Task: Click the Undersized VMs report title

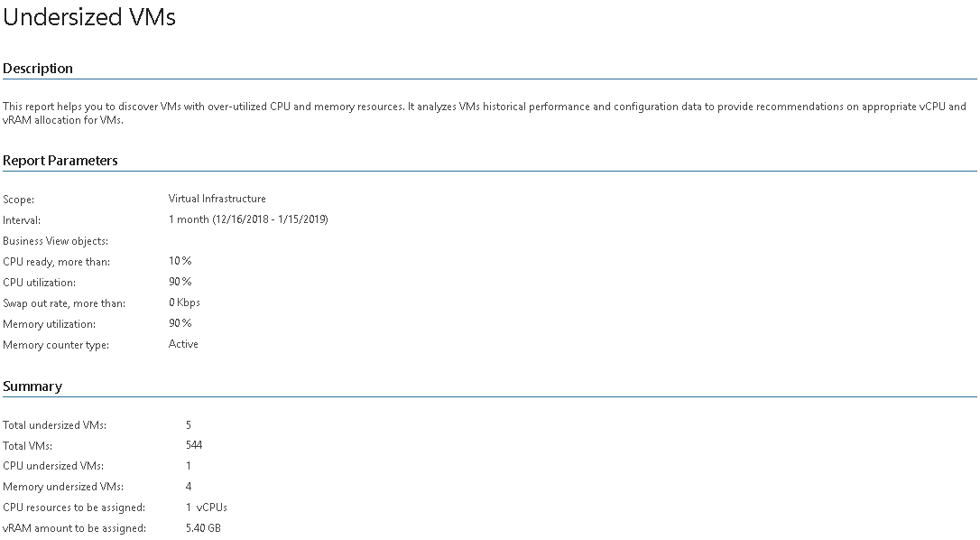Action: (x=89, y=17)
